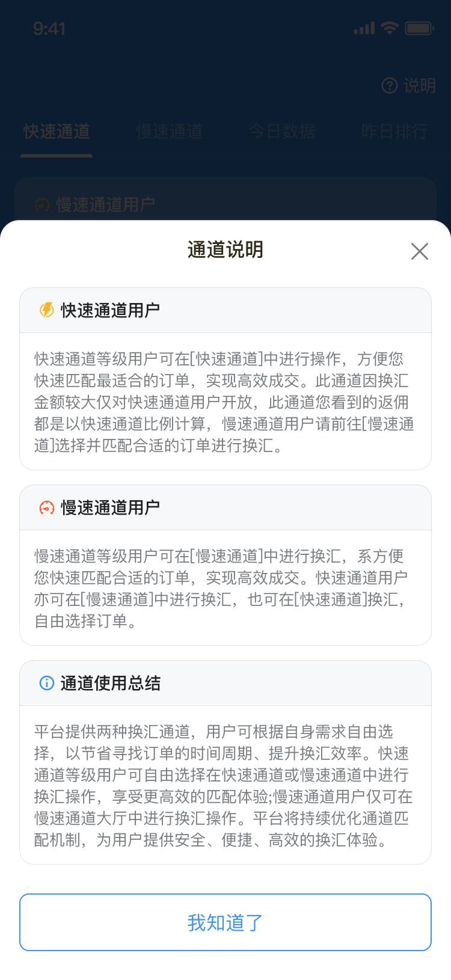Tap the 快速通道用户 section header text
451x980 pixels.
click(x=110, y=310)
